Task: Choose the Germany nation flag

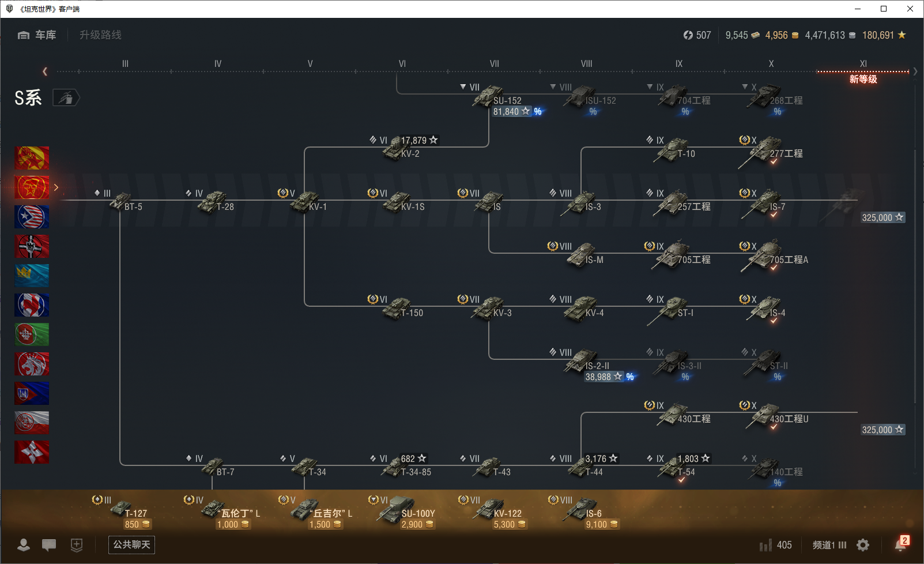Action: 32,246
